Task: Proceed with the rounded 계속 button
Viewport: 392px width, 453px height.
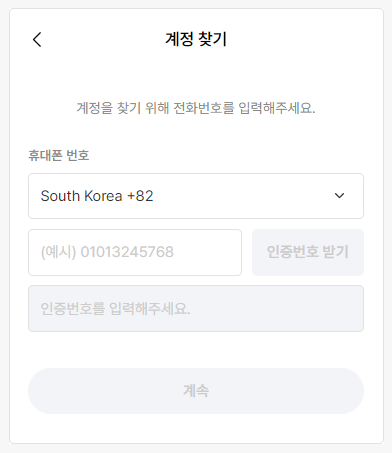Action: [x=196, y=391]
